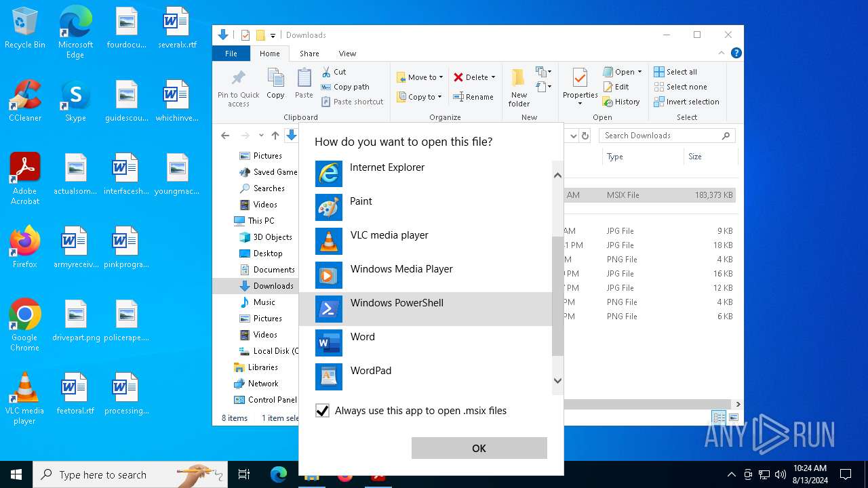Open the Move to dropdown
The width and height of the screenshot is (868, 488).
click(420, 77)
